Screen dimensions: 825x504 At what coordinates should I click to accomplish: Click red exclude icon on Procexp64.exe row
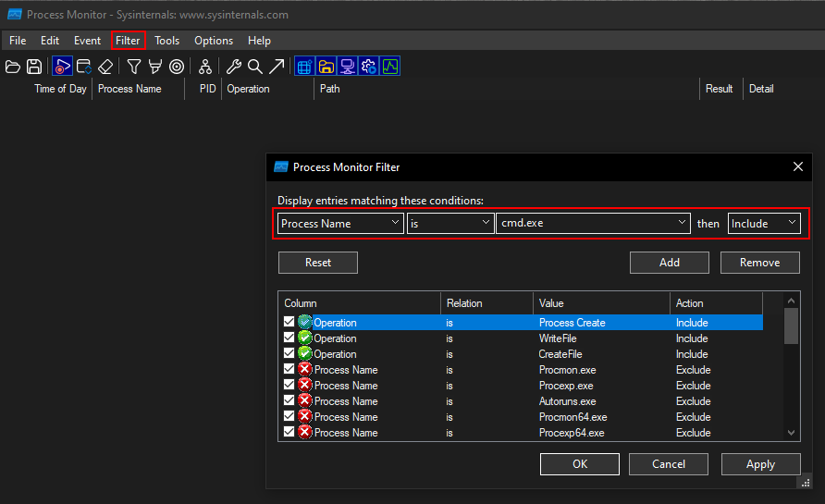(x=304, y=433)
